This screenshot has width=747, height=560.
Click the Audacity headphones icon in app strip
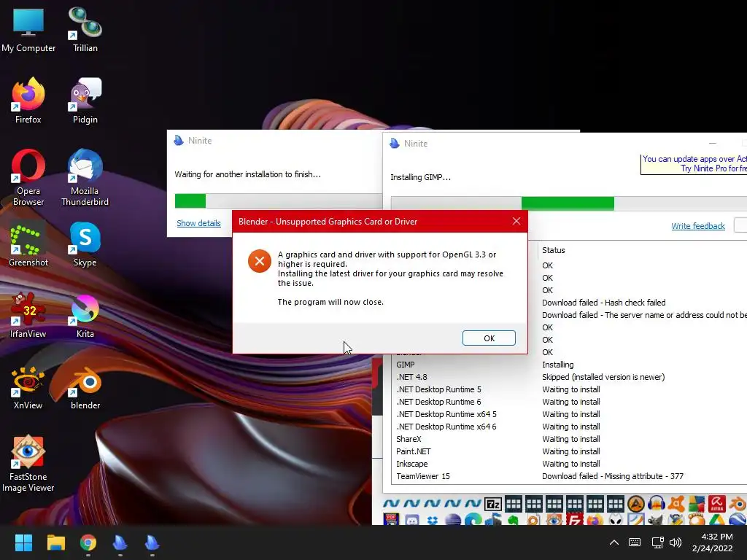point(657,504)
